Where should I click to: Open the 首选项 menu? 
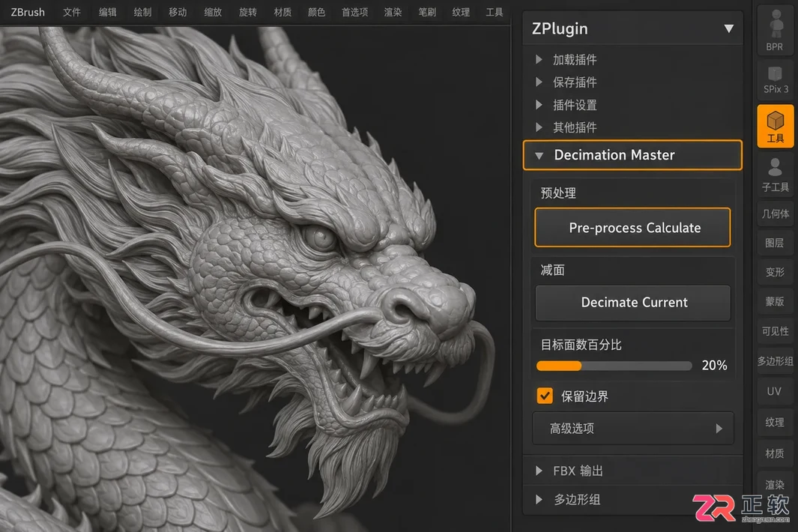coord(354,12)
